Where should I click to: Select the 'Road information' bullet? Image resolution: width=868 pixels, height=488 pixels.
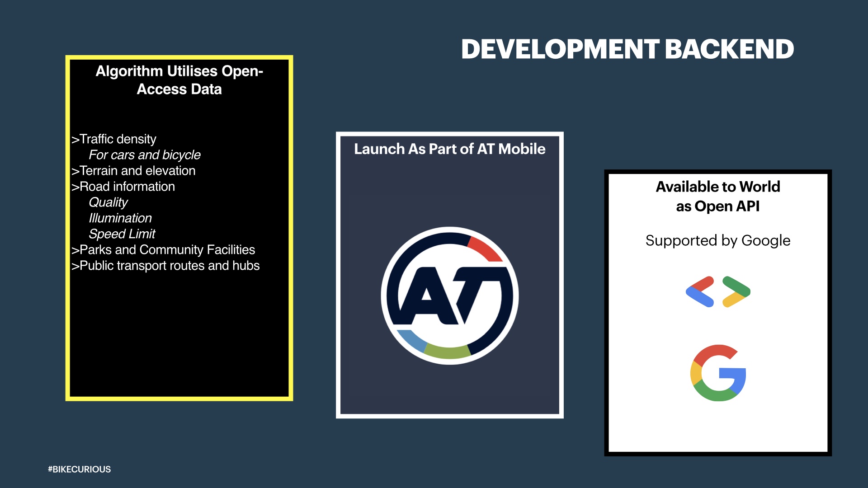point(127,187)
